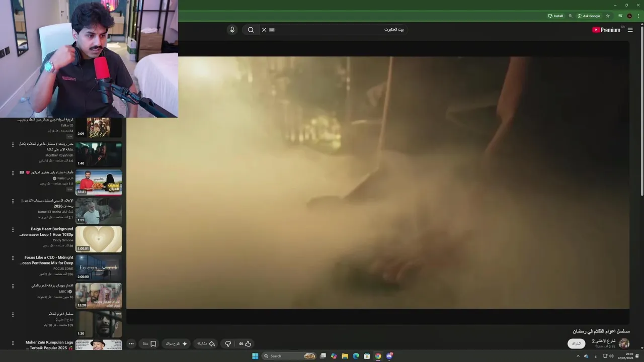Clear the search box with the X icon

[x=264, y=30]
